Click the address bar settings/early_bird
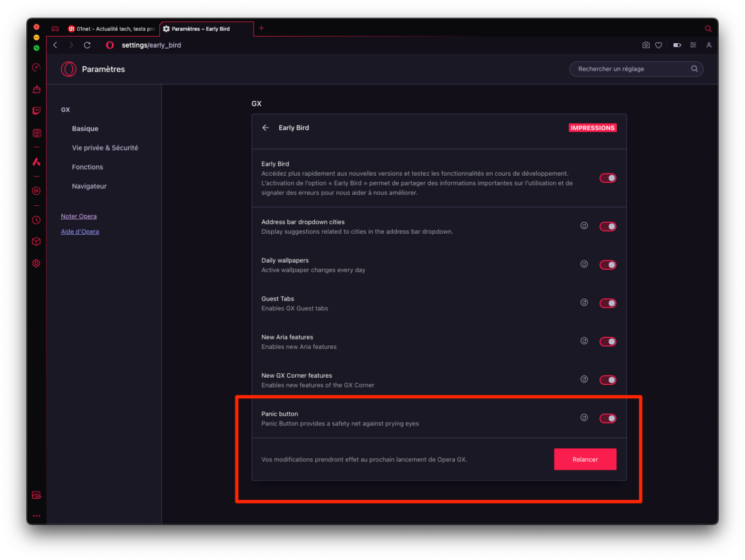 point(151,45)
